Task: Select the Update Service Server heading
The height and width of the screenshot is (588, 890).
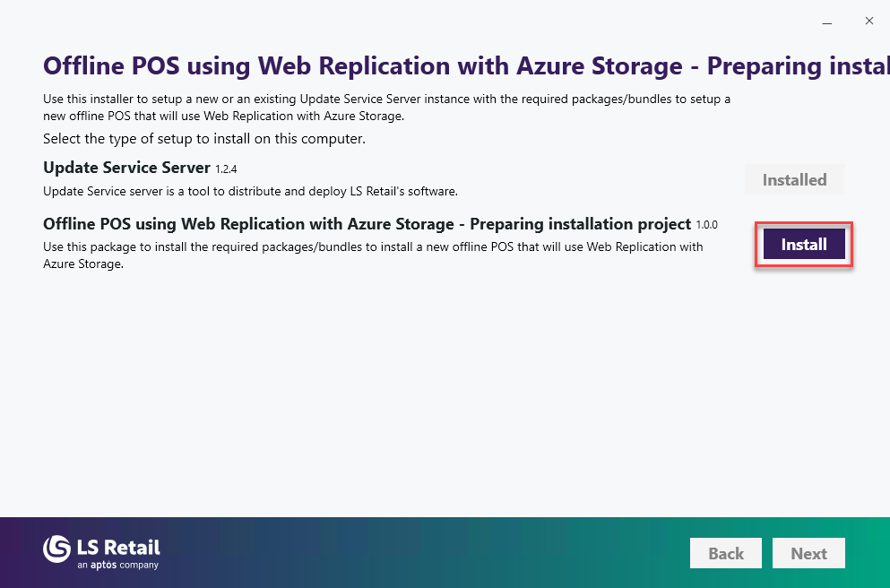Action: (126, 168)
